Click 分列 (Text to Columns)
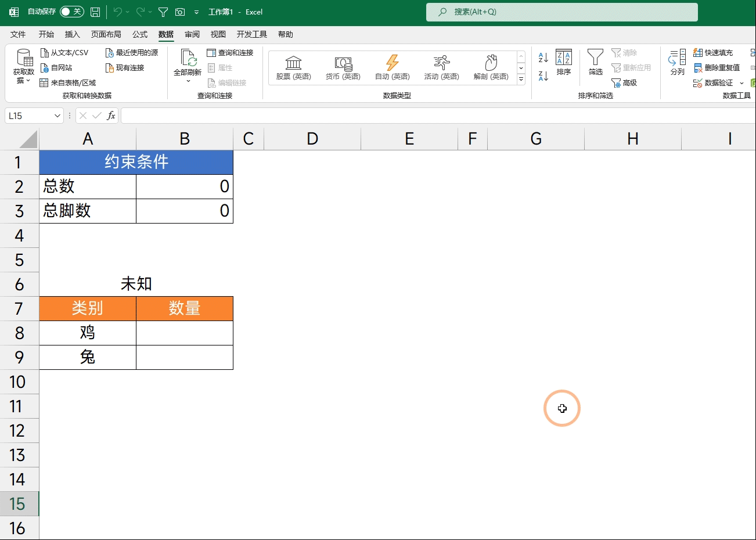The height and width of the screenshot is (540, 756). [x=678, y=62]
